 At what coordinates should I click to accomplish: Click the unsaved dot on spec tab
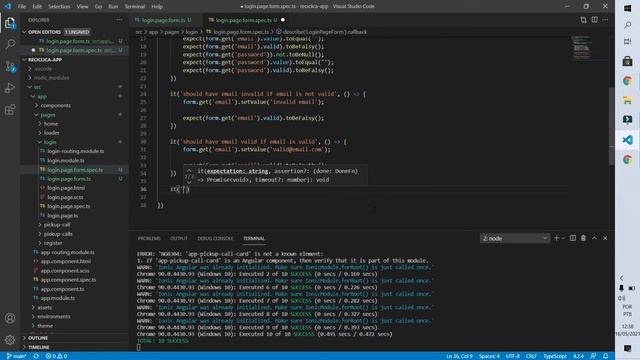point(283,20)
